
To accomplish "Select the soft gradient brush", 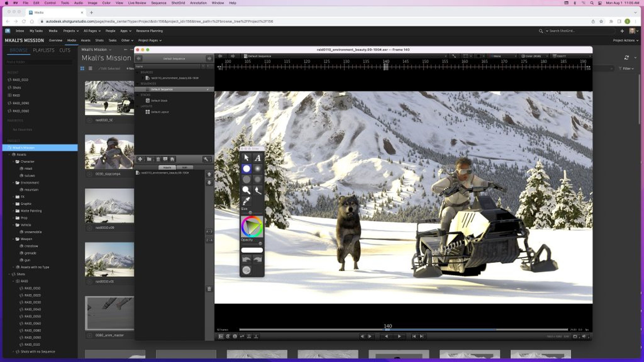I will (x=258, y=169).
